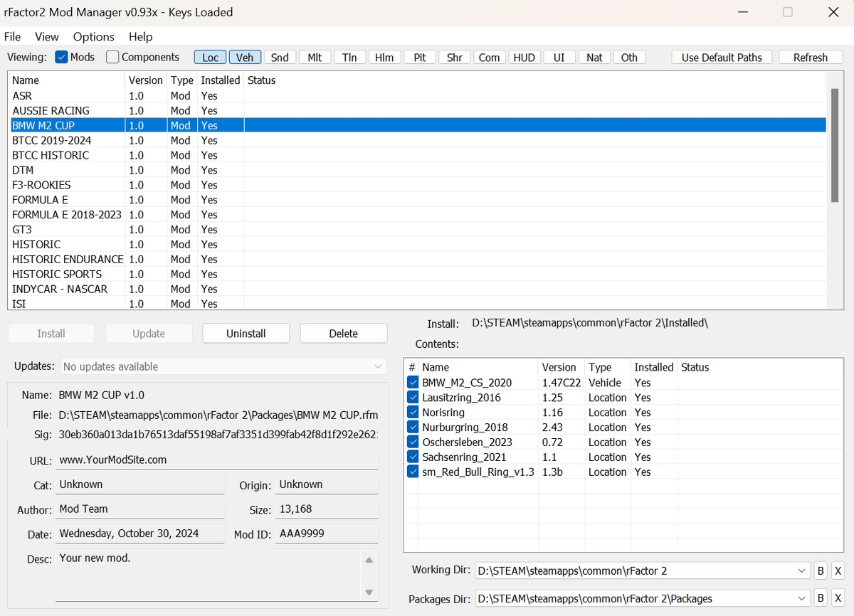Image resolution: width=854 pixels, height=616 pixels.
Task: Clear Packages Dir with X button
Action: coord(838,598)
